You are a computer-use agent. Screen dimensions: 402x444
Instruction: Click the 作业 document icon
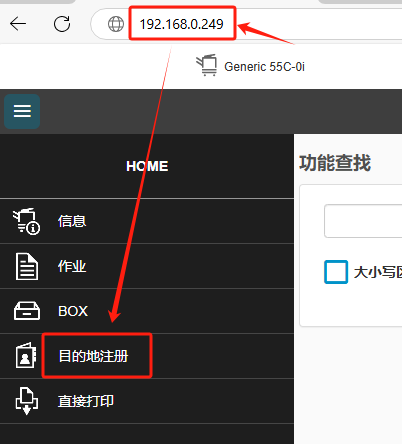coord(27,266)
